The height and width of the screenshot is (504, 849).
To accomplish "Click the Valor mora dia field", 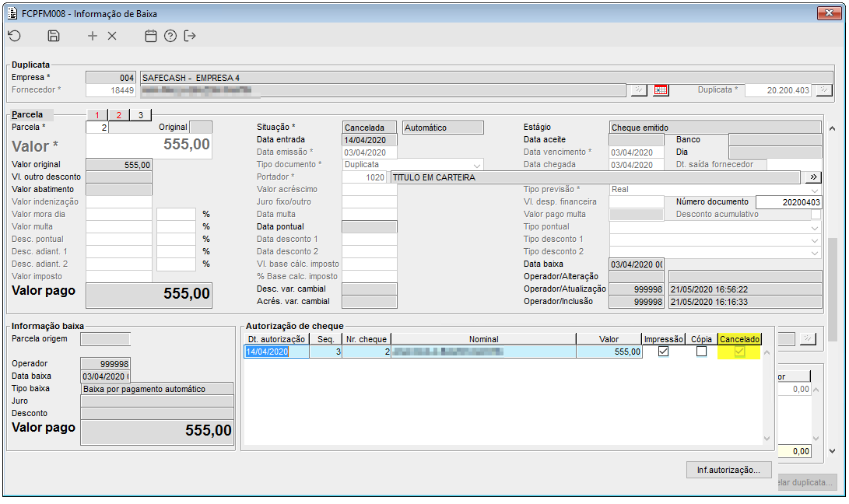I will tap(119, 215).
